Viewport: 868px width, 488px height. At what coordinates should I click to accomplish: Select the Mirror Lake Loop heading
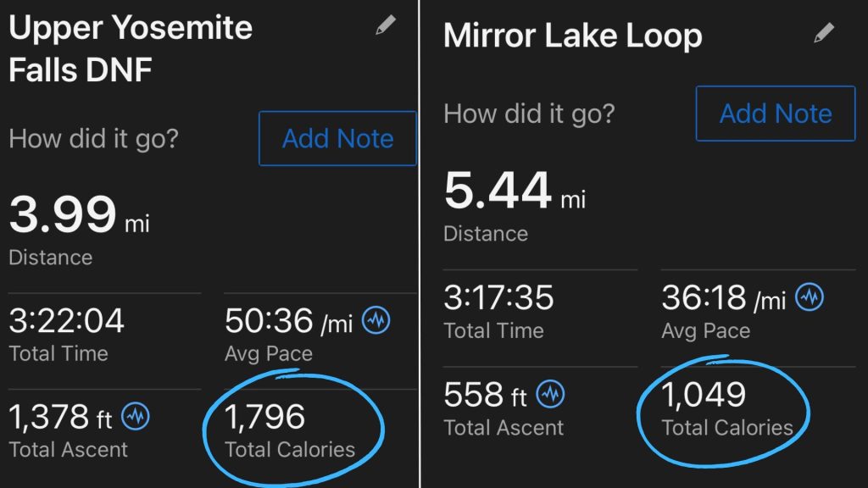pyautogui.click(x=573, y=35)
